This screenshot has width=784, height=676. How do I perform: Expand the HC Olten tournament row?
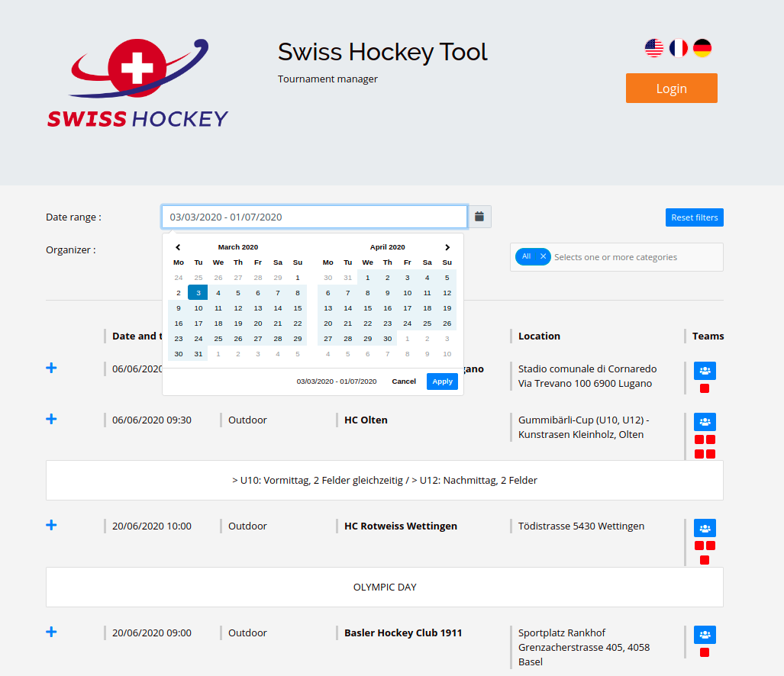coord(51,419)
